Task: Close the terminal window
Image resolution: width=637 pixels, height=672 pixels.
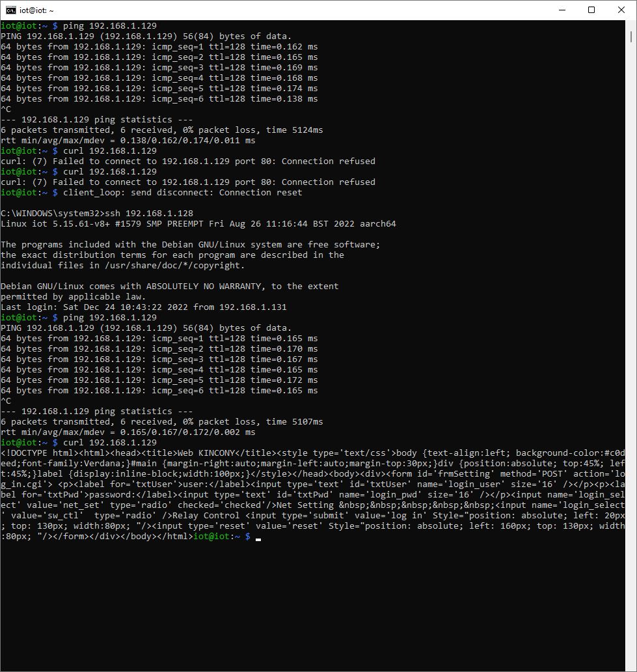Action: pos(621,10)
